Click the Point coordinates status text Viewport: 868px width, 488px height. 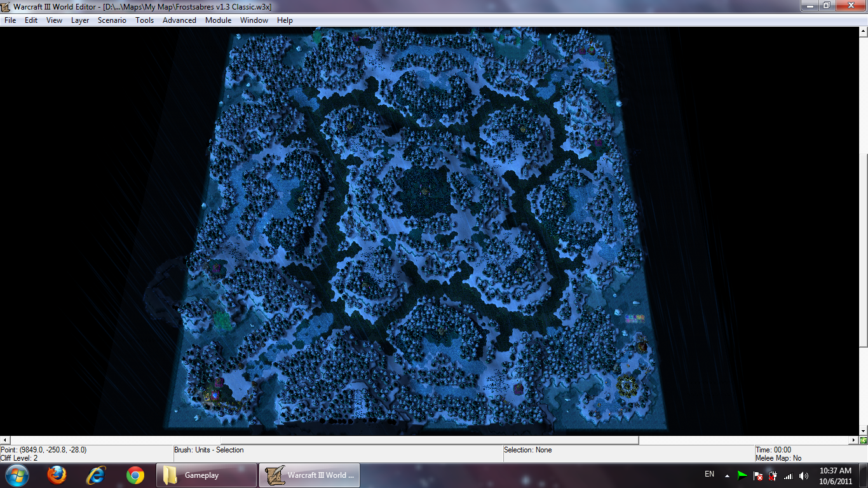[43, 450]
